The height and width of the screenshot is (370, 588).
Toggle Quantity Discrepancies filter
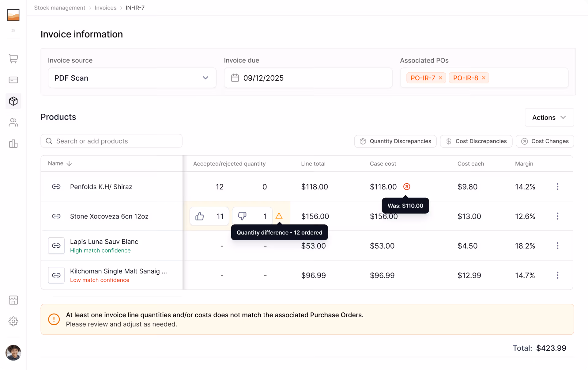pyautogui.click(x=395, y=141)
